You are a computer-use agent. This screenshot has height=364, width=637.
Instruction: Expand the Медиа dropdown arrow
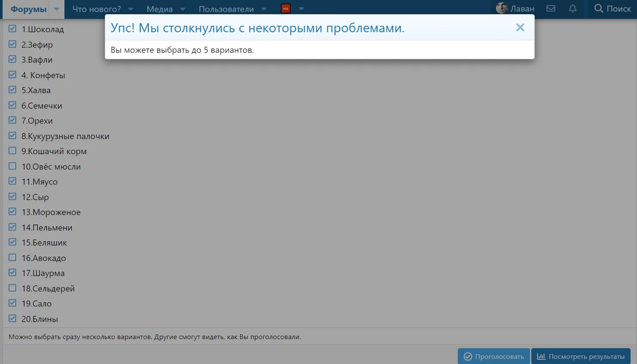point(183,9)
